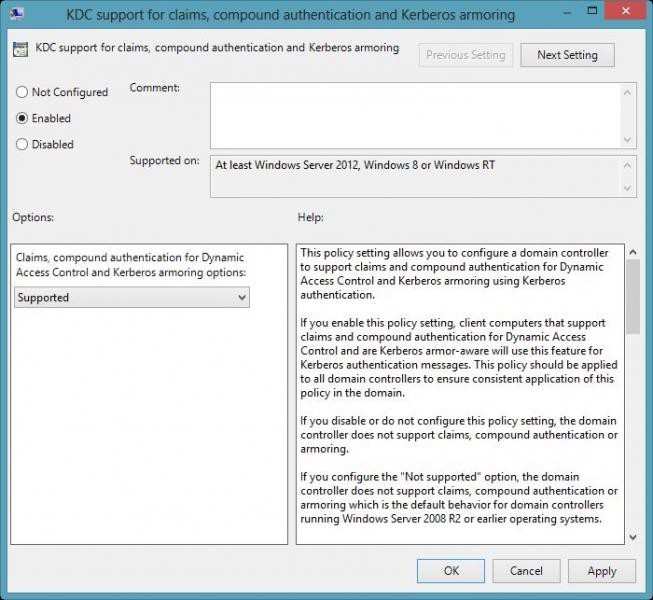This screenshot has width=653, height=600.
Task: Select the Enabled radio button
Action: tap(22, 118)
